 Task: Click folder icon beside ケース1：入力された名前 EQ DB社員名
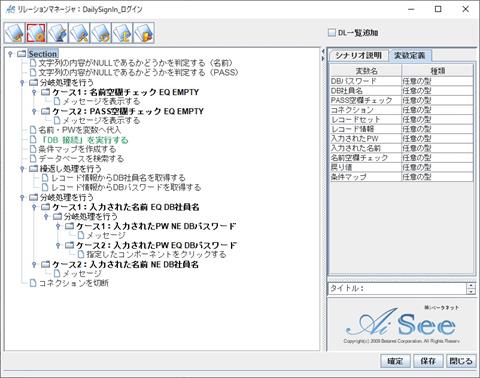pos(45,207)
